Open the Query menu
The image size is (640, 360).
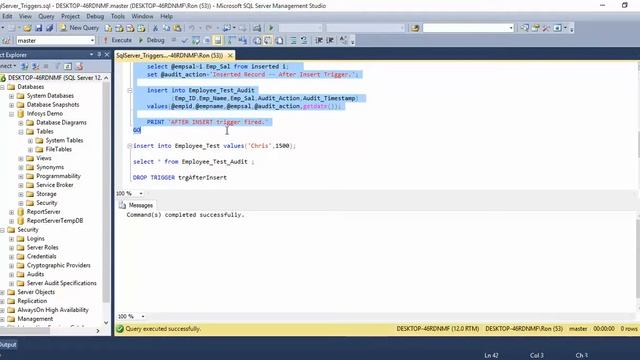(x=46, y=16)
